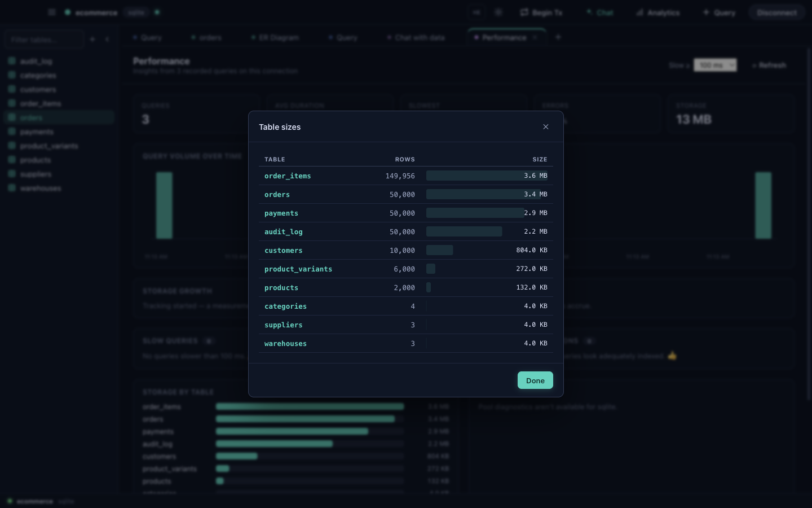Click the 132.0 KB size value
Screen dimensions: 812x508
(532, 287)
